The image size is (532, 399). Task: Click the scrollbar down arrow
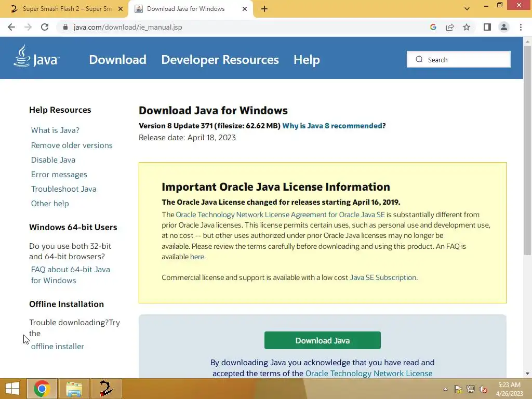pos(527,374)
